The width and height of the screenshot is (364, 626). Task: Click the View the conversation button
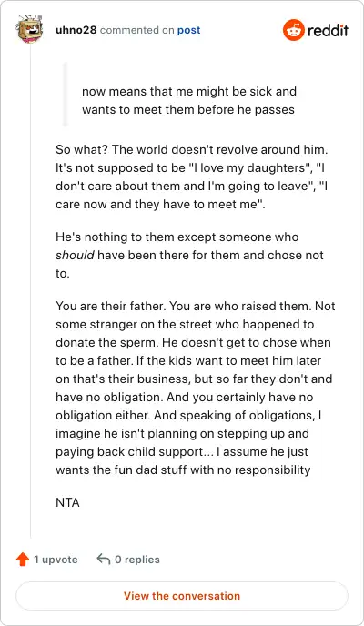[x=182, y=596]
